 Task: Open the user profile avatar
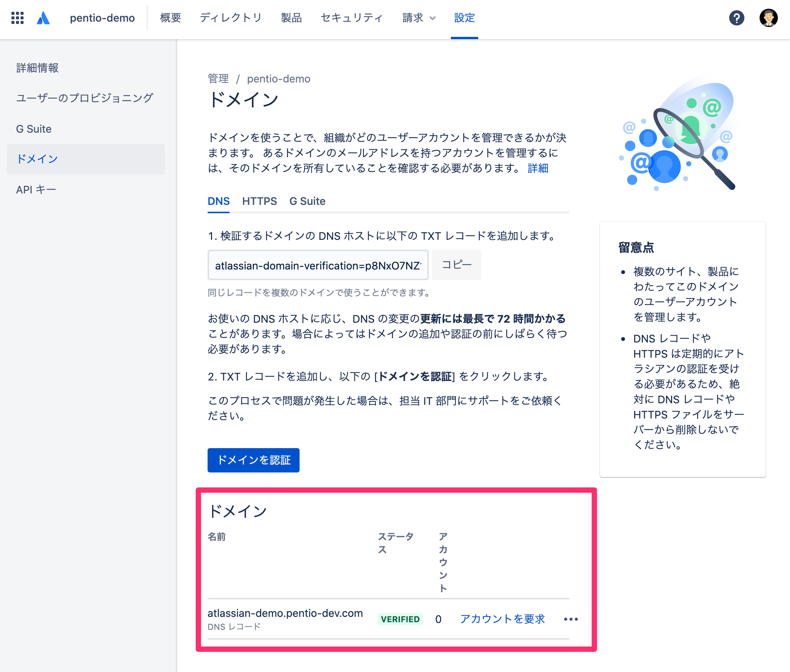pyautogui.click(x=768, y=18)
